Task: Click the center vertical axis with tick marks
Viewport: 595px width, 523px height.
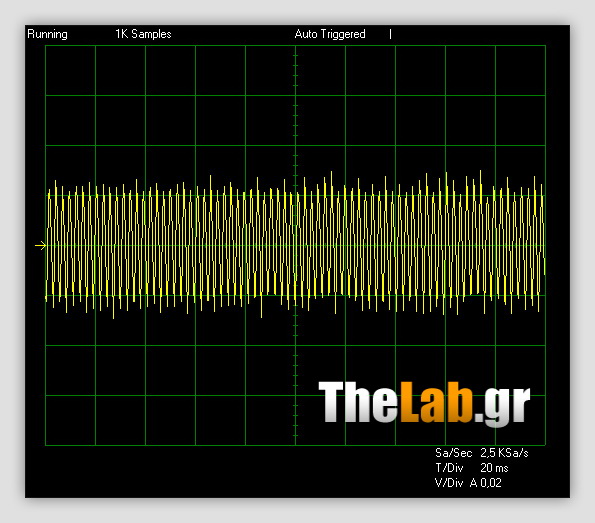Action: tap(296, 246)
